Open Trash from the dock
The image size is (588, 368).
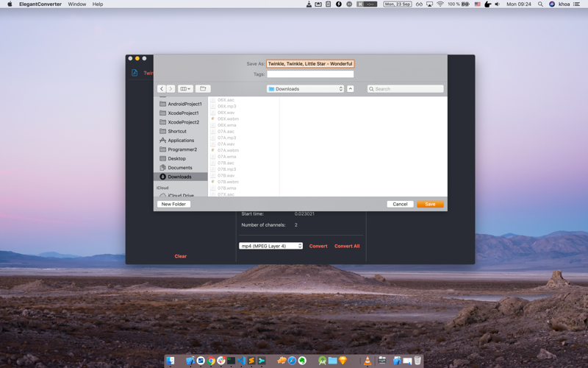point(417,361)
